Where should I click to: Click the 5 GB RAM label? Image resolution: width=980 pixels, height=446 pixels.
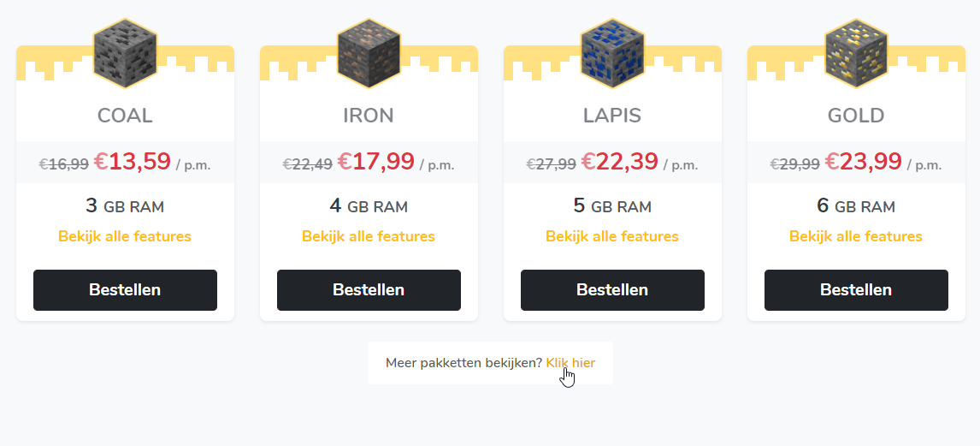612,206
